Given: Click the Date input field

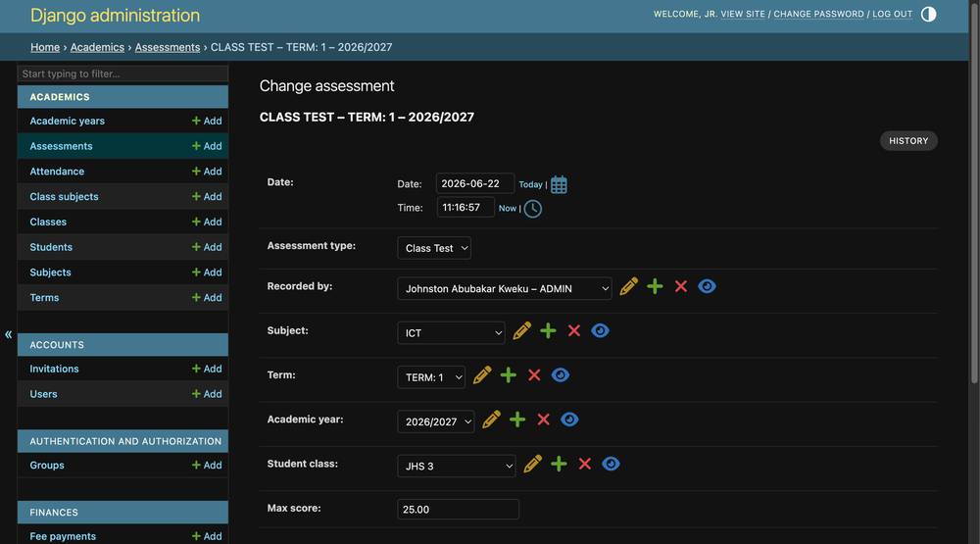Looking at the screenshot, I should pos(475,183).
